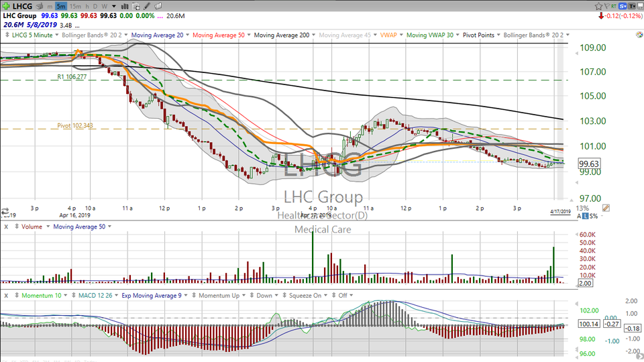Open Moving Average 20 indicator menu

(x=160, y=36)
